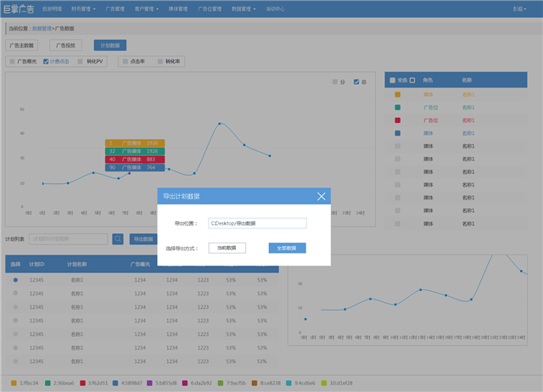Click the 巨掌广告 logo
This screenshot has width=543, height=392.
pyautogui.click(x=19, y=9)
